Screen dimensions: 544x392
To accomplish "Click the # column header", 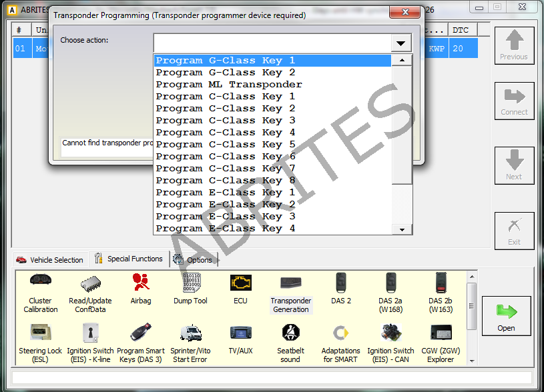I will [21, 30].
